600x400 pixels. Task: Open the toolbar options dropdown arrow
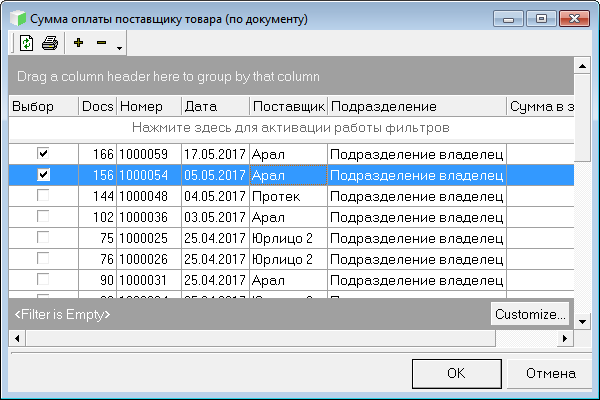[x=119, y=48]
